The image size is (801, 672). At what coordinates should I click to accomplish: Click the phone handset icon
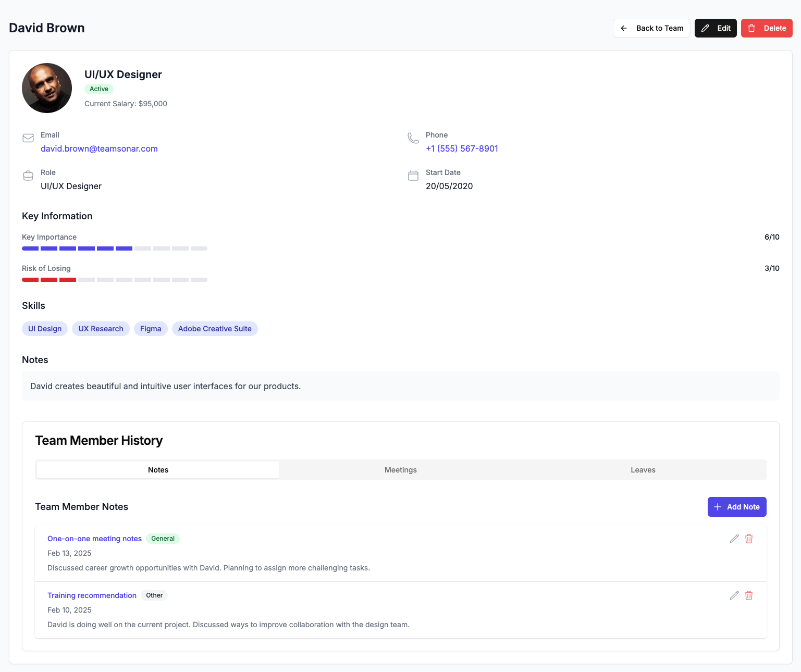point(413,138)
